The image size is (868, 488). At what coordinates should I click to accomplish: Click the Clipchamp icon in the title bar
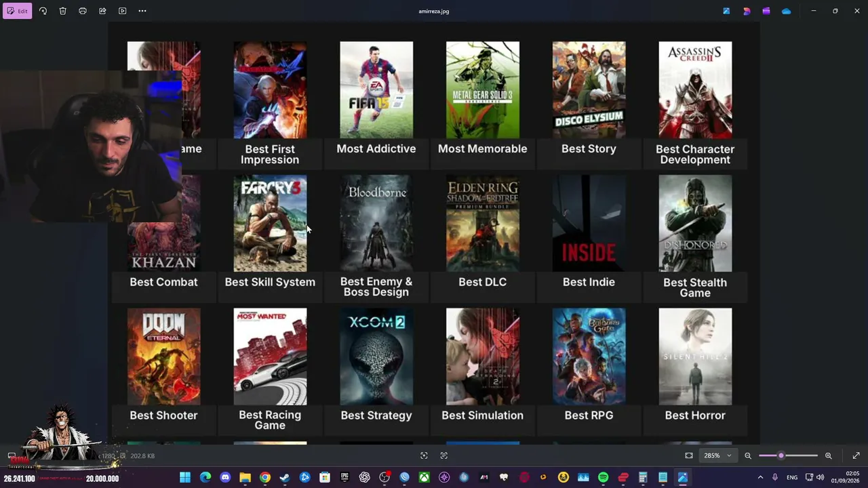[x=766, y=11]
